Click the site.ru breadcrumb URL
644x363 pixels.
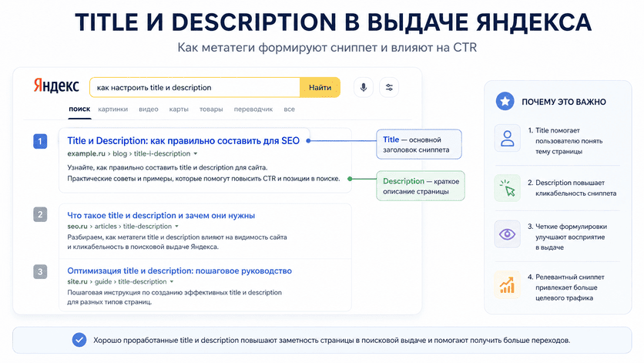[x=117, y=281]
